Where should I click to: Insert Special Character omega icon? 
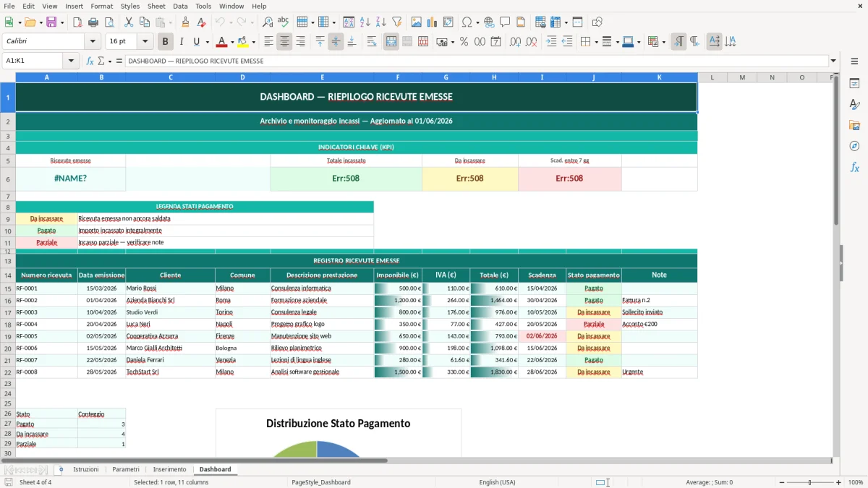467,22
